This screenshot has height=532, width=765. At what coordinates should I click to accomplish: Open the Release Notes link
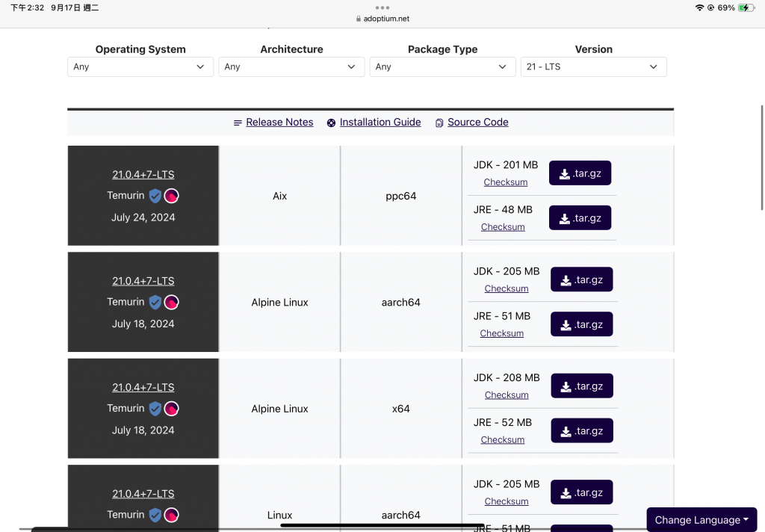[279, 123]
